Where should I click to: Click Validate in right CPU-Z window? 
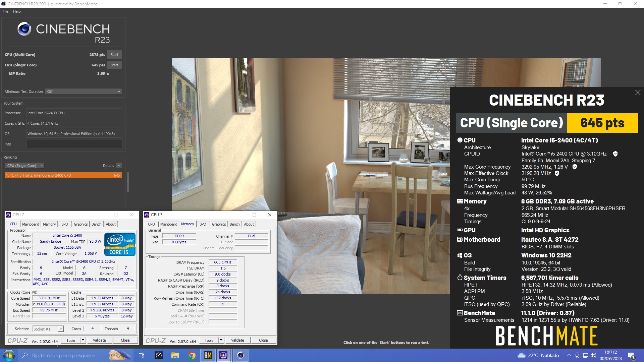click(237, 340)
